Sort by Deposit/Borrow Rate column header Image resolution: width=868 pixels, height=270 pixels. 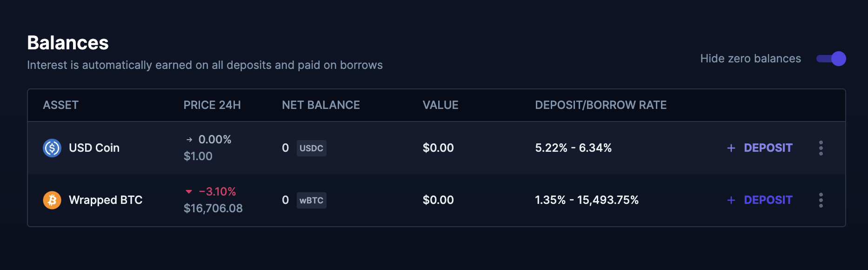coord(601,105)
